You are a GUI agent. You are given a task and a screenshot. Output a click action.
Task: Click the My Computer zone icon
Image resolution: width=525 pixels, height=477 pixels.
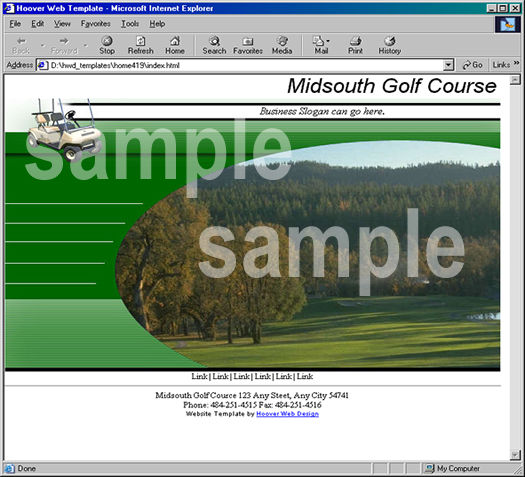[x=429, y=468]
